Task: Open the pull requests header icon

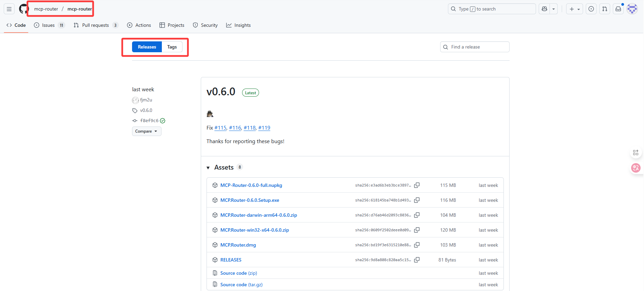Action: [605, 9]
